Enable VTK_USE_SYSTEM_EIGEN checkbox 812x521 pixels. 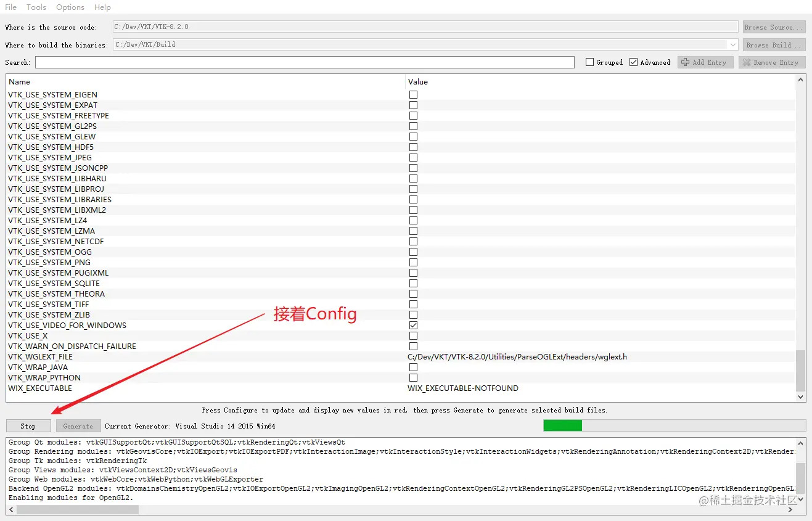(413, 95)
